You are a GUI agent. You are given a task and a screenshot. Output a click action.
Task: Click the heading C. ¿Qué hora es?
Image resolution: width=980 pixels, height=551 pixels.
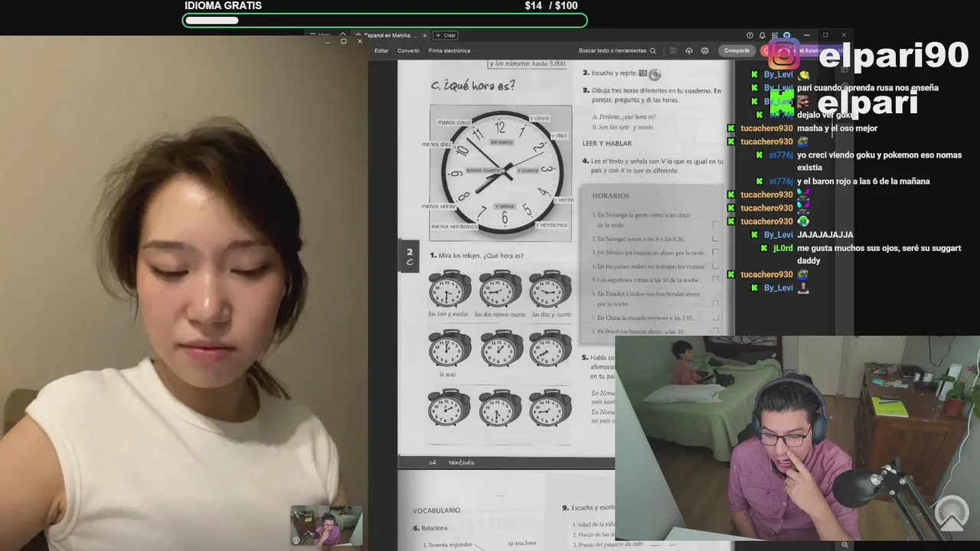coord(472,86)
